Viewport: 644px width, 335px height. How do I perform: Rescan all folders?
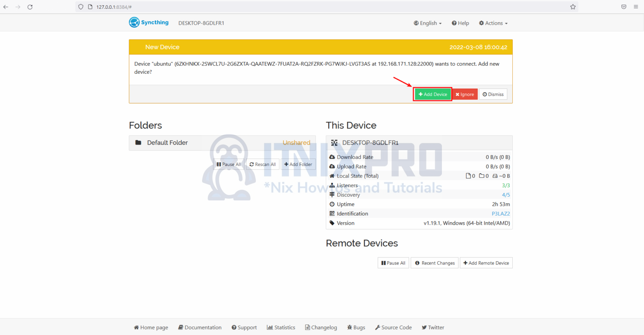(262, 164)
